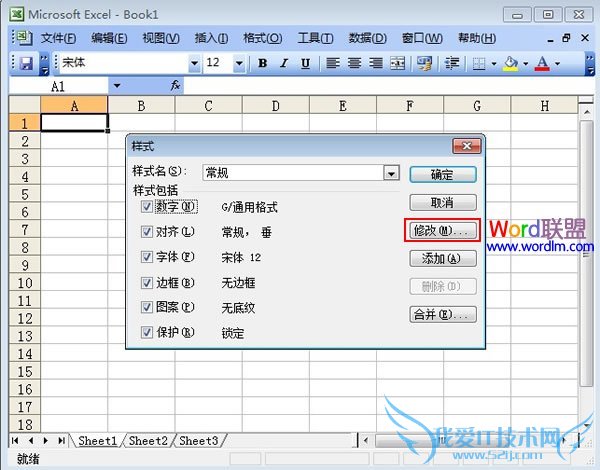Uncheck the 保护(R) checkbox

click(147, 332)
